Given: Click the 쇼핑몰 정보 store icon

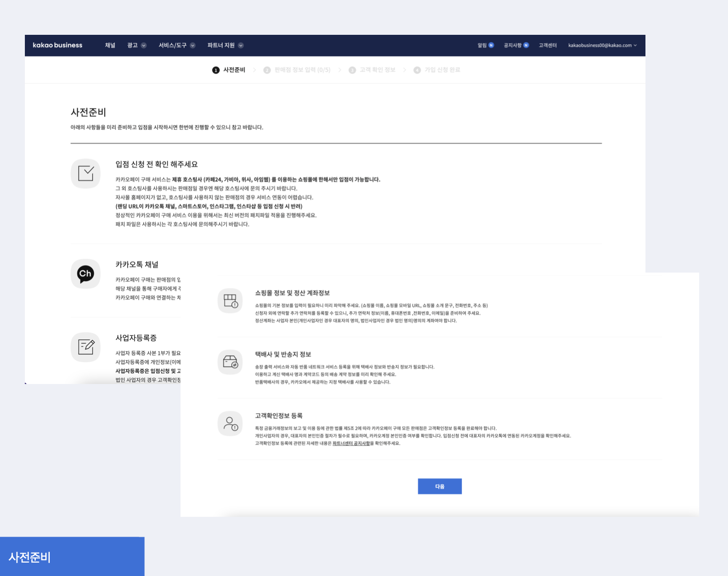Looking at the screenshot, I should click(230, 300).
